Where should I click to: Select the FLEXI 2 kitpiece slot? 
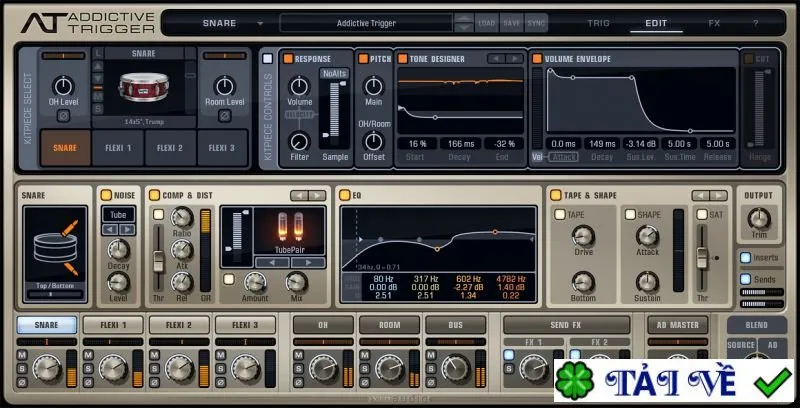(170, 148)
